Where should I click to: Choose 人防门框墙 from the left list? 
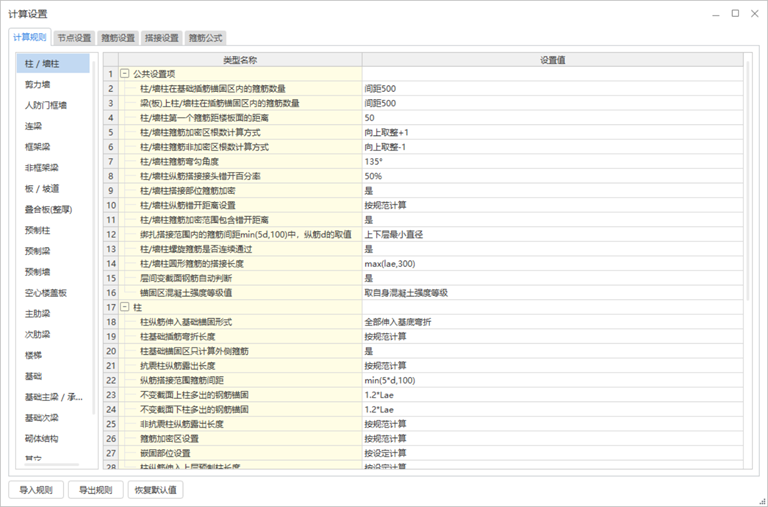coord(45,105)
